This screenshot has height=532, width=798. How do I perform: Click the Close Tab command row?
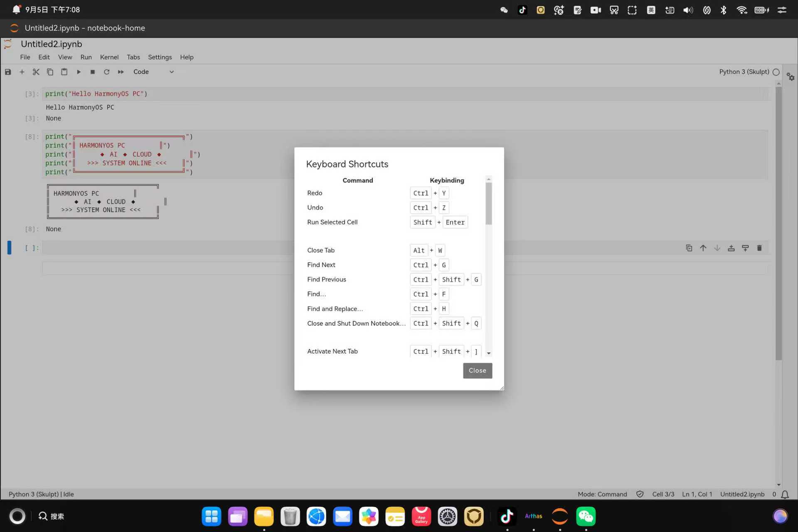pyautogui.click(x=394, y=250)
